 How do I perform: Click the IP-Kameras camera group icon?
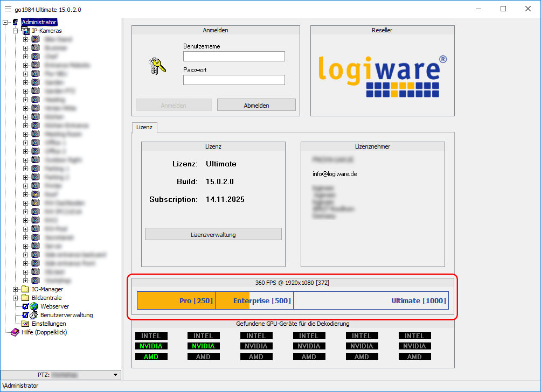[25, 31]
